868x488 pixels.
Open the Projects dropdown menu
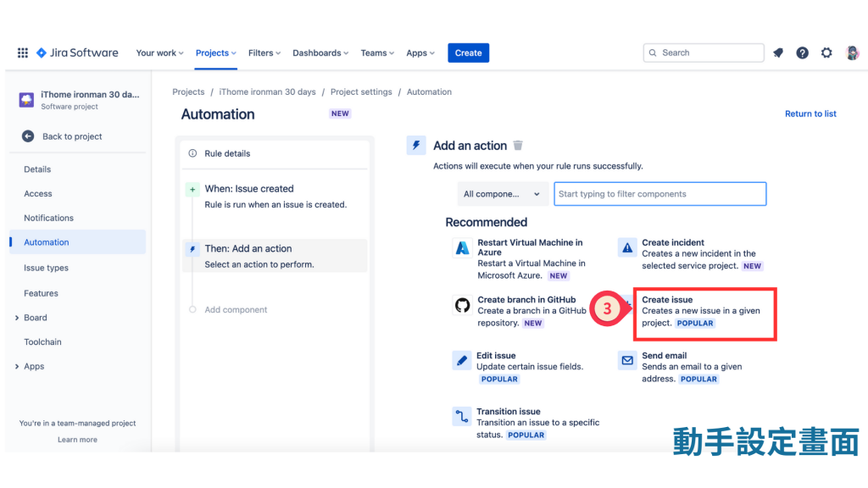point(216,53)
